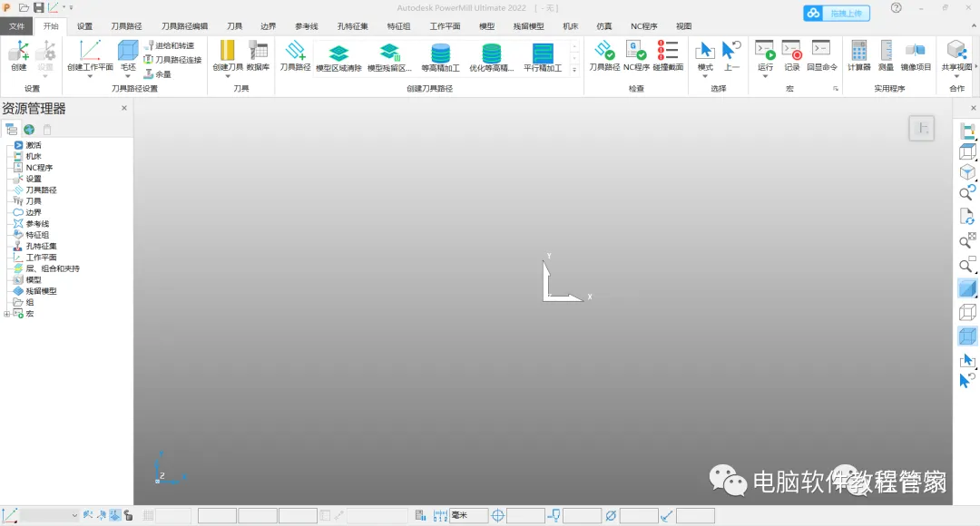Switch to the 边界 tab
Image resolution: width=980 pixels, height=526 pixels.
click(x=268, y=26)
